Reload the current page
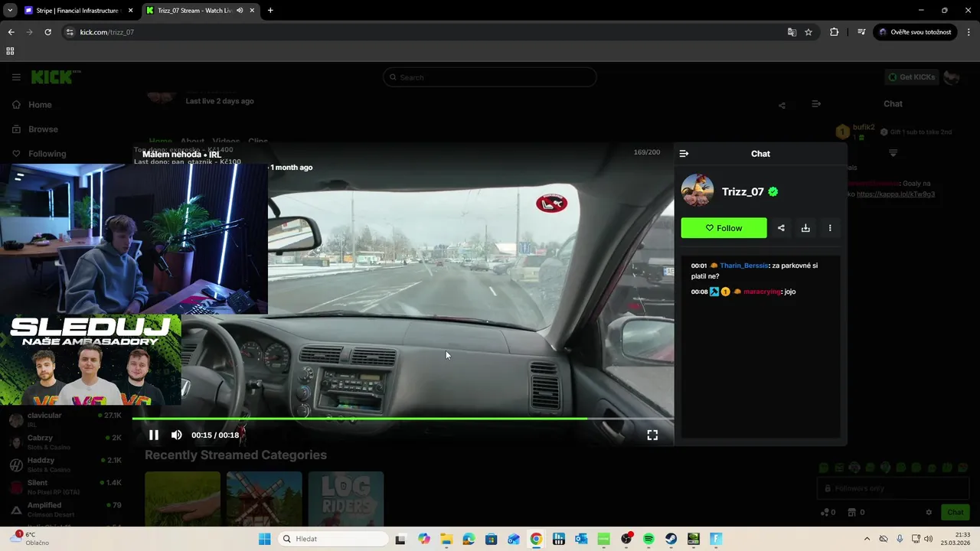 coord(47,32)
